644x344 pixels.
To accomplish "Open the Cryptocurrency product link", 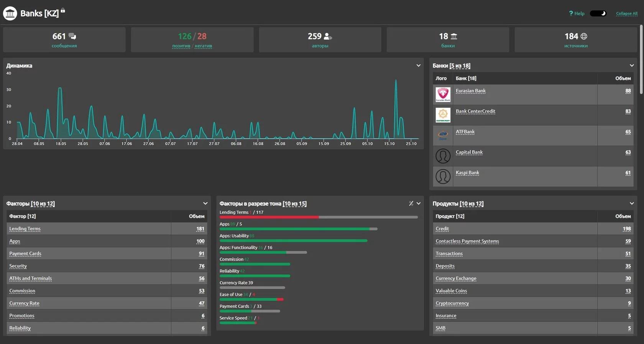I will [x=452, y=303].
